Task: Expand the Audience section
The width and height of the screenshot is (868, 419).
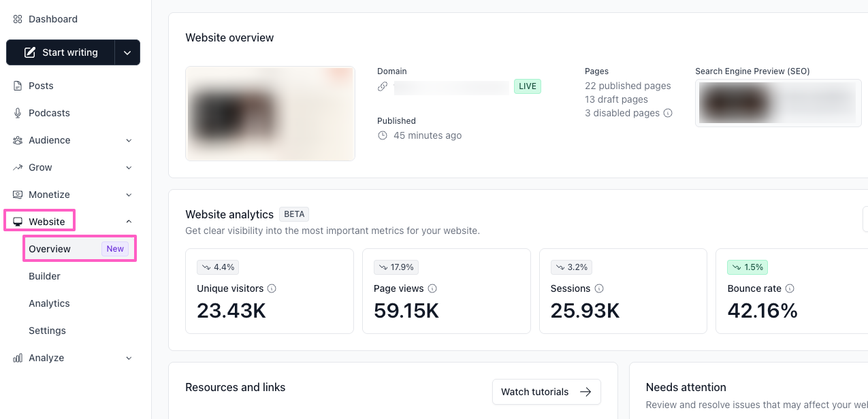Action: pos(129,140)
